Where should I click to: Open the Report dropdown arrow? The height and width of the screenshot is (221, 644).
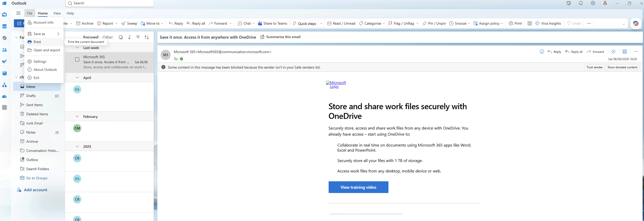click(116, 24)
